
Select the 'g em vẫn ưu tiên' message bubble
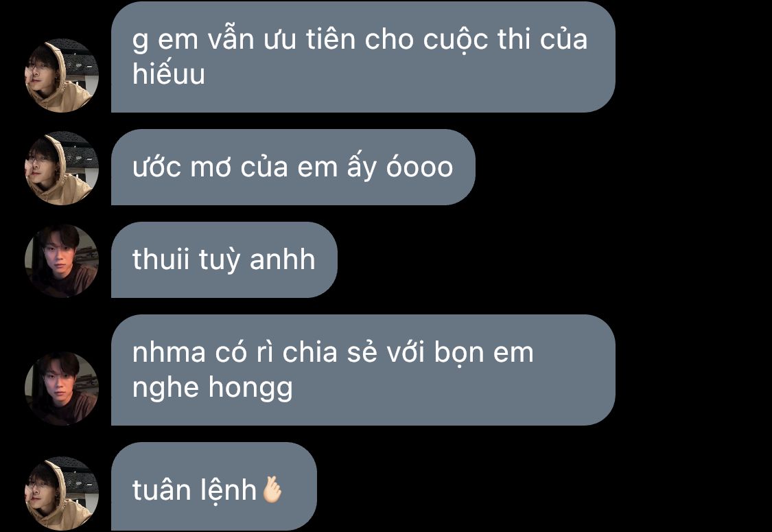click(363, 57)
